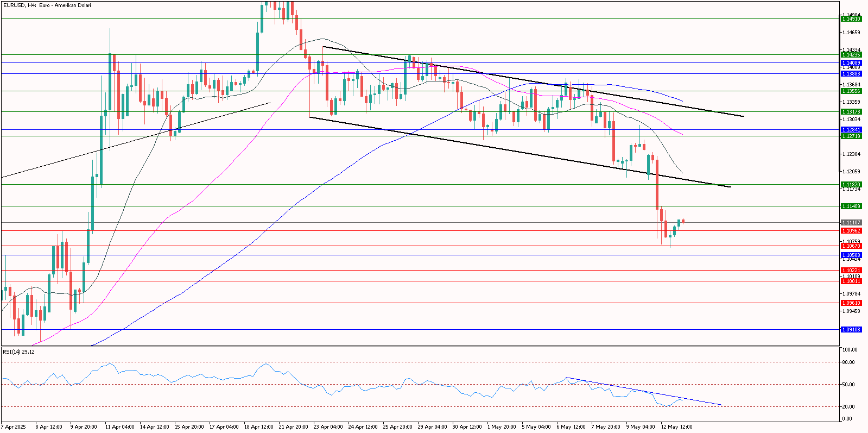Select the 1.14089 blue price level tag

[851, 63]
